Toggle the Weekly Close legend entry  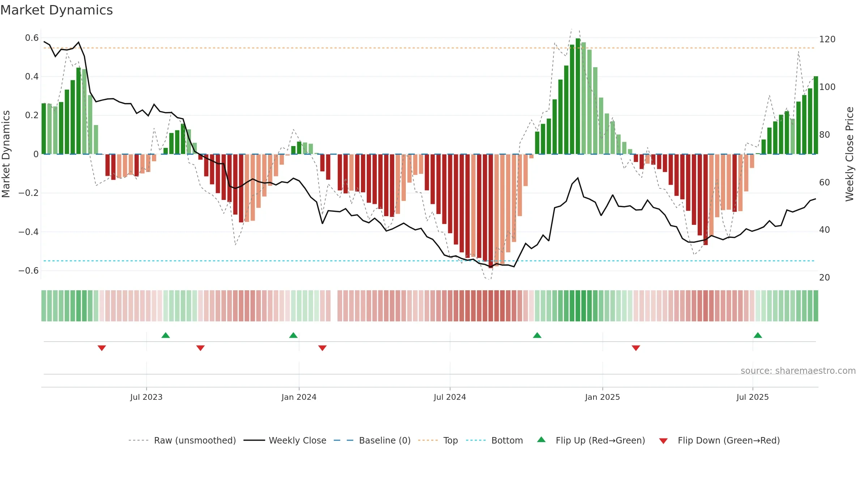tap(285, 440)
